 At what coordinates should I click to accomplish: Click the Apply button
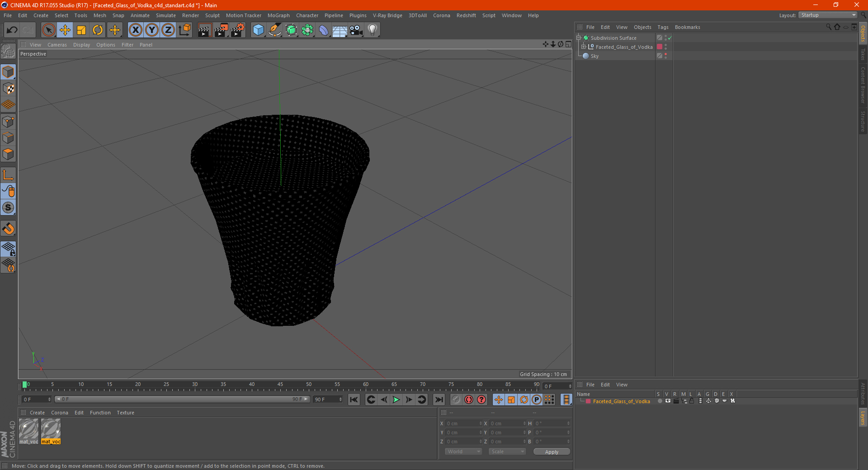(x=552, y=452)
